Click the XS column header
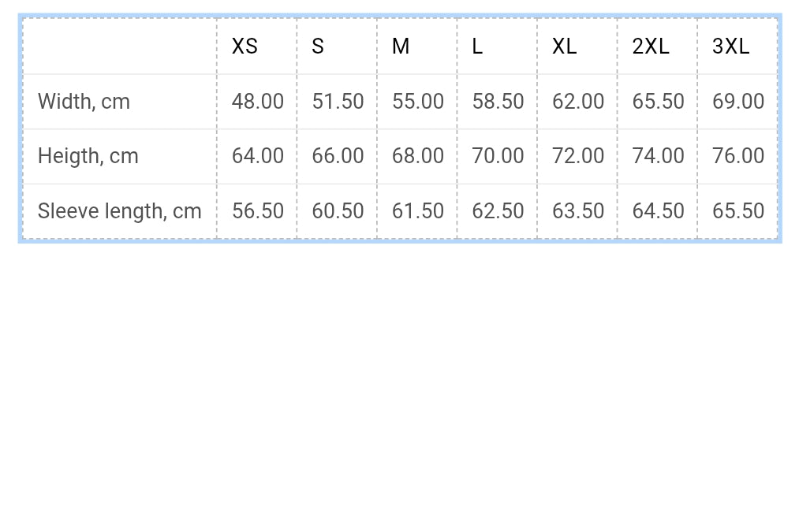799x532 pixels. (x=245, y=47)
